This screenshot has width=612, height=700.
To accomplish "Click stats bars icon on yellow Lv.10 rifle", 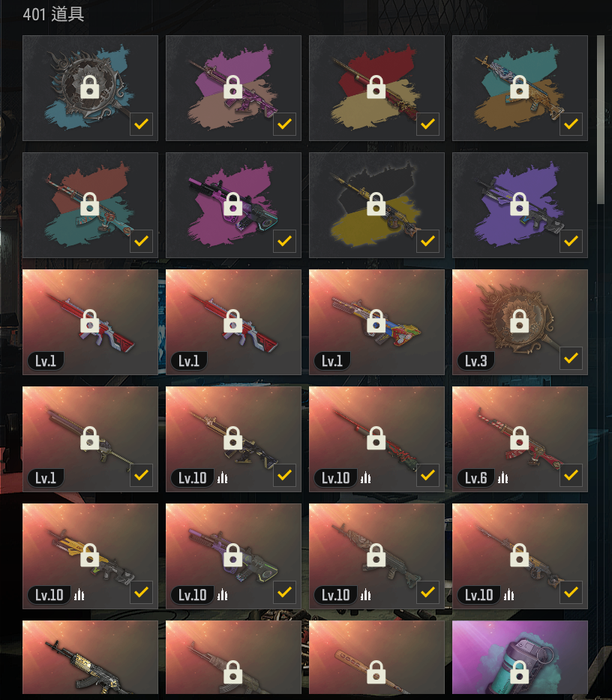I will coord(79,595).
